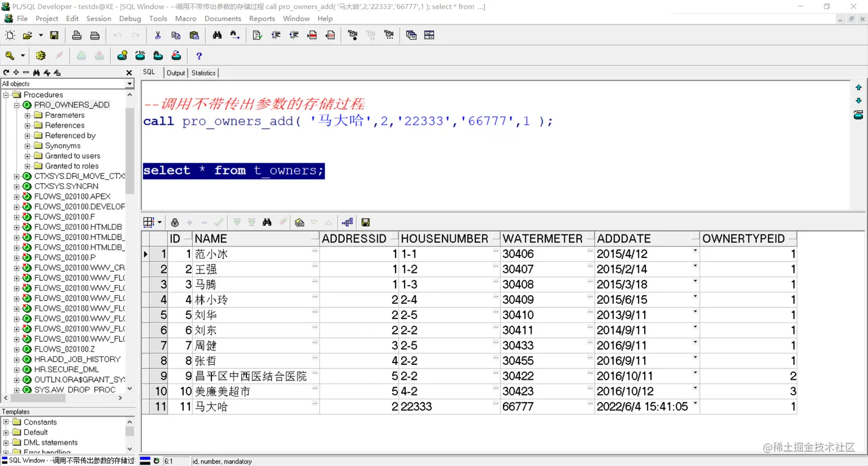The height and width of the screenshot is (466, 868).
Task: Select the FLOWS_020100.APEX procedure
Action: pos(72,197)
